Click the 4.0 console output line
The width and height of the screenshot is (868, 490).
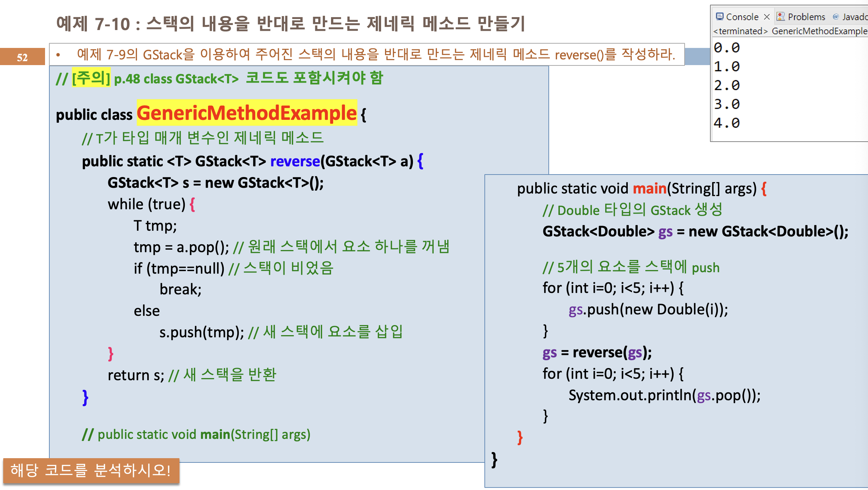[726, 123]
